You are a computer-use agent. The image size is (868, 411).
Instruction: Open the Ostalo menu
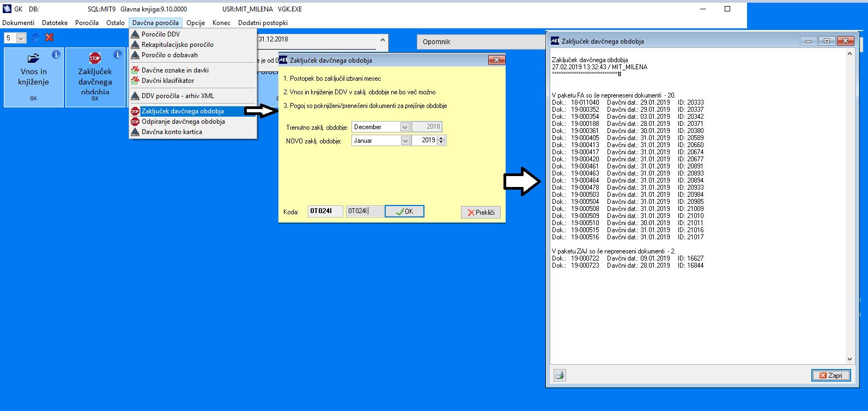(x=116, y=23)
